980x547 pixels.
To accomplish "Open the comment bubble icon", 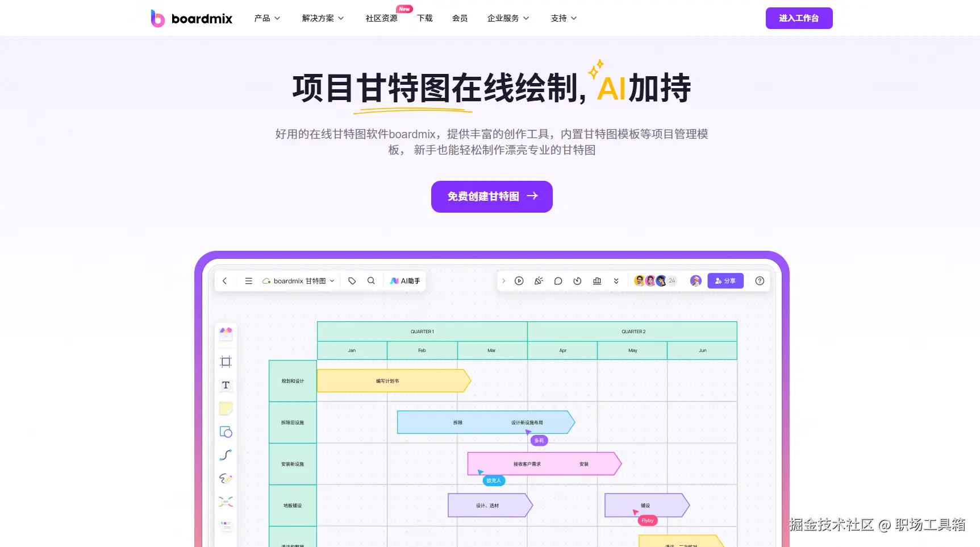I will tap(558, 281).
